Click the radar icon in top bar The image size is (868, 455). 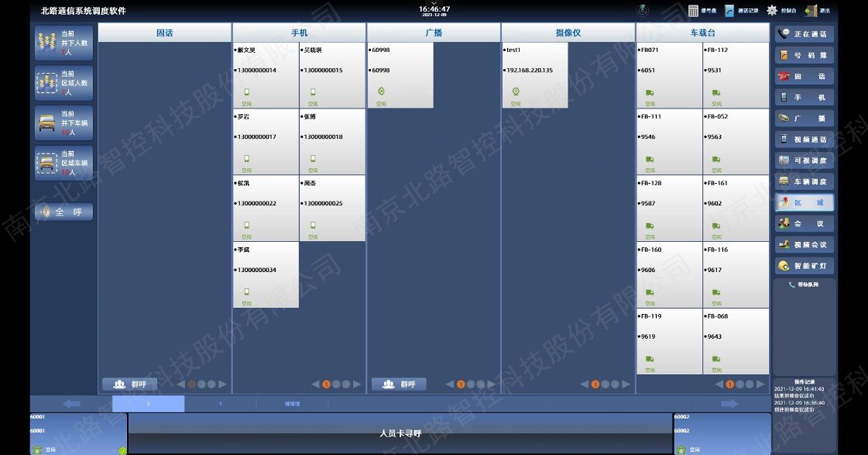coord(641,11)
